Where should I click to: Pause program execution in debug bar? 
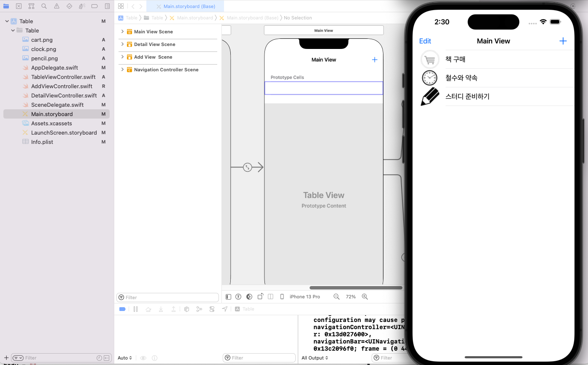(x=135, y=309)
